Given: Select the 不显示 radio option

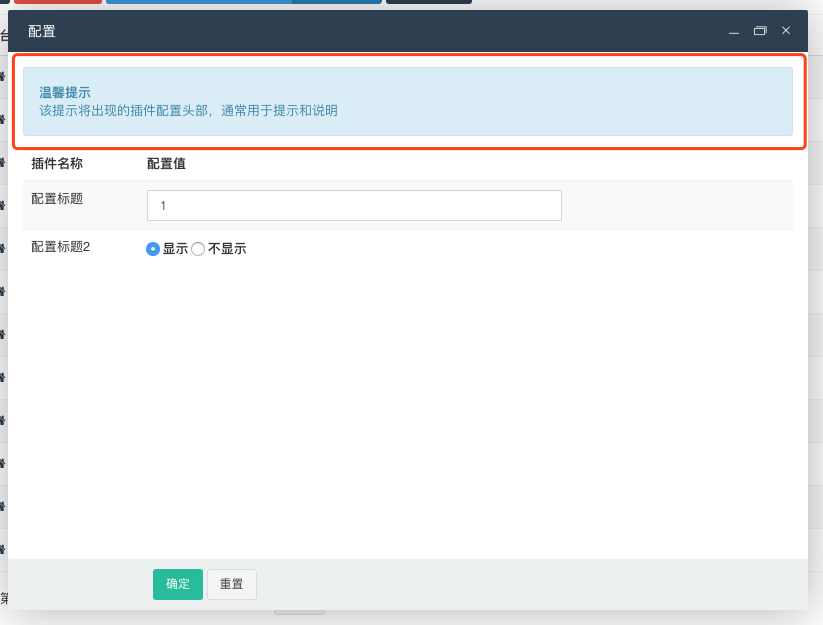Looking at the screenshot, I should coord(198,249).
